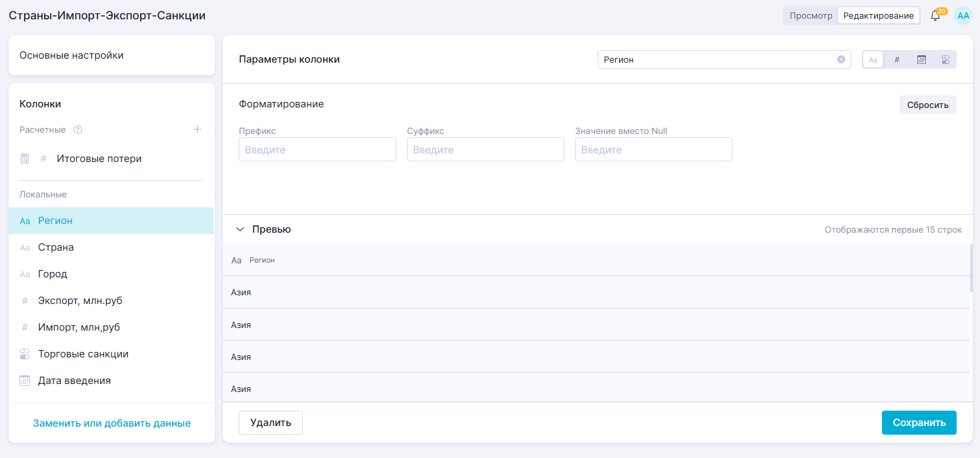Select the date calendar column type icon
The image size is (980, 458).
(921, 59)
